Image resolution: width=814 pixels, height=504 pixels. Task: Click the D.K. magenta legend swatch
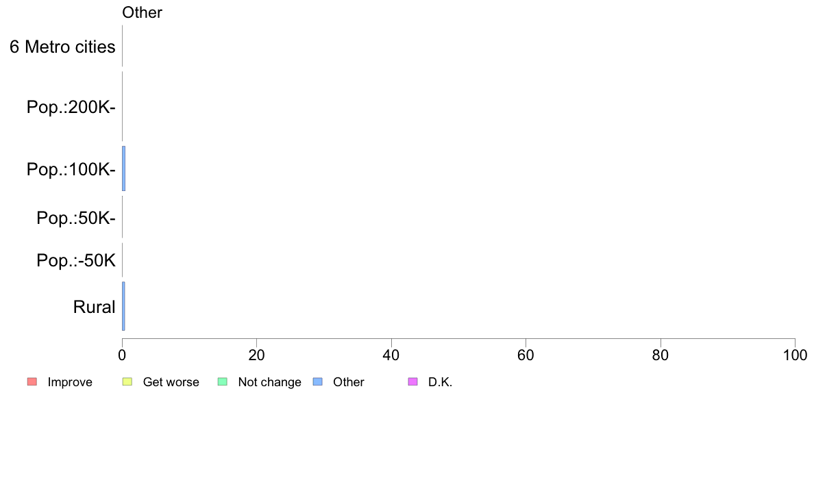(412, 381)
